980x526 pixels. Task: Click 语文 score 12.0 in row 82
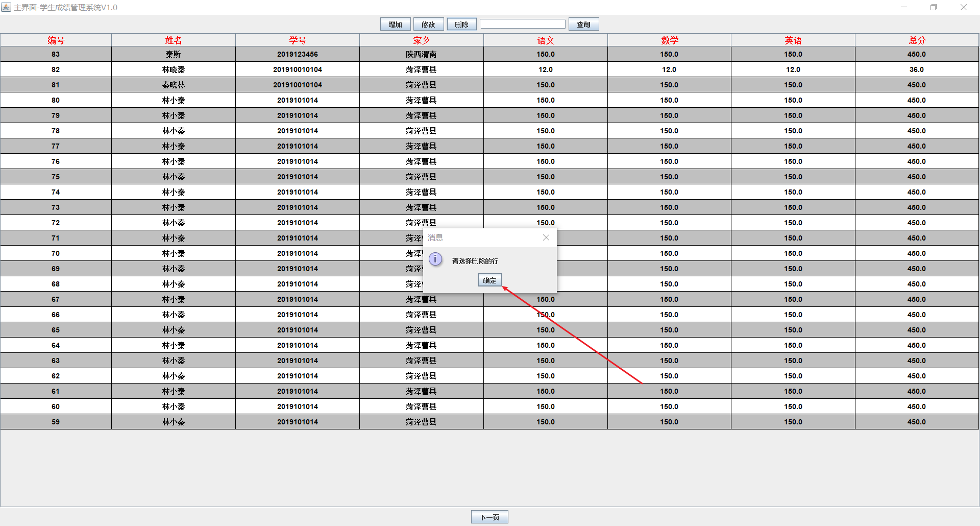(x=546, y=69)
